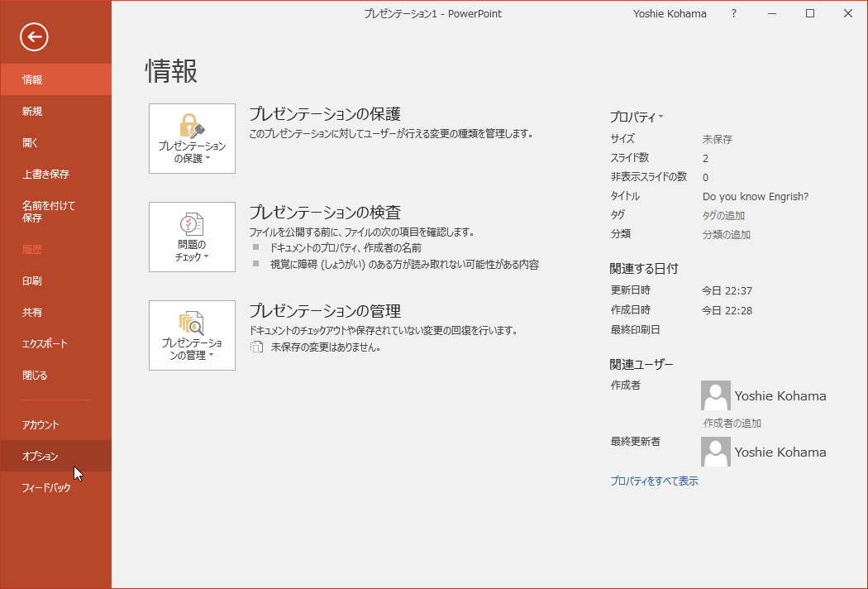The image size is (868, 589).
Task: Open the help question mark button
Action: 734,14
